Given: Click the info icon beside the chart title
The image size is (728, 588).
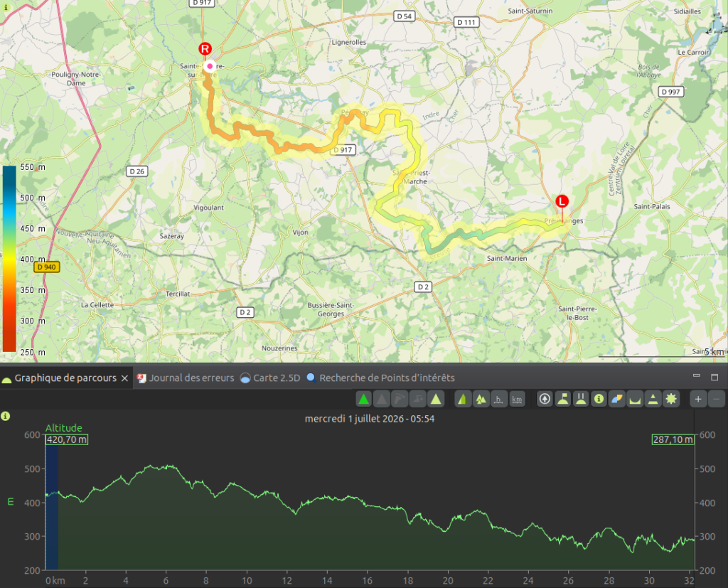Looking at the screenshot, I should point(5,416).
